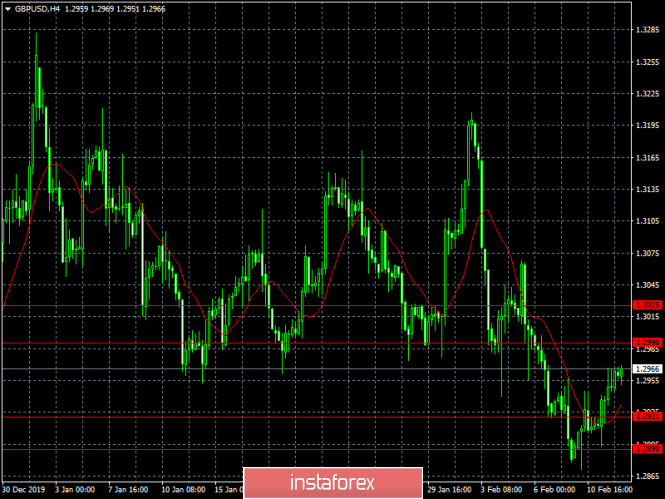The height and width of the screenshot is (499, 665).
Task: Open the chart dropdown arrow beside GBPUSD,H4
Action: point(8,9)
